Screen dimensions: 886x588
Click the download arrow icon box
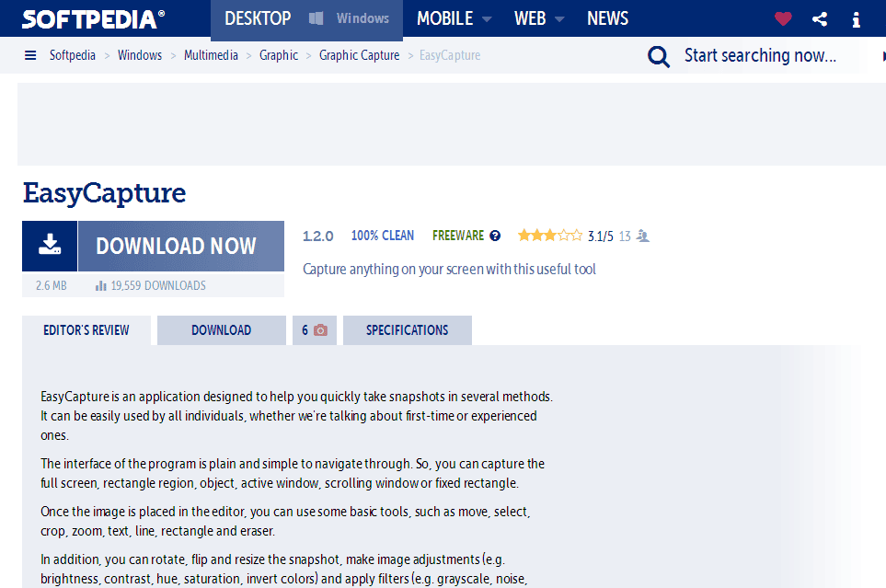50,246
